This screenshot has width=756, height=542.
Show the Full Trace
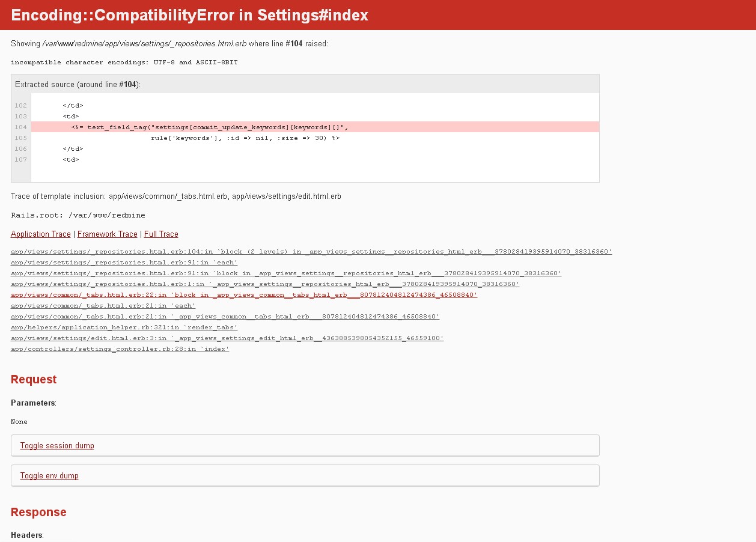click(161, 234)
